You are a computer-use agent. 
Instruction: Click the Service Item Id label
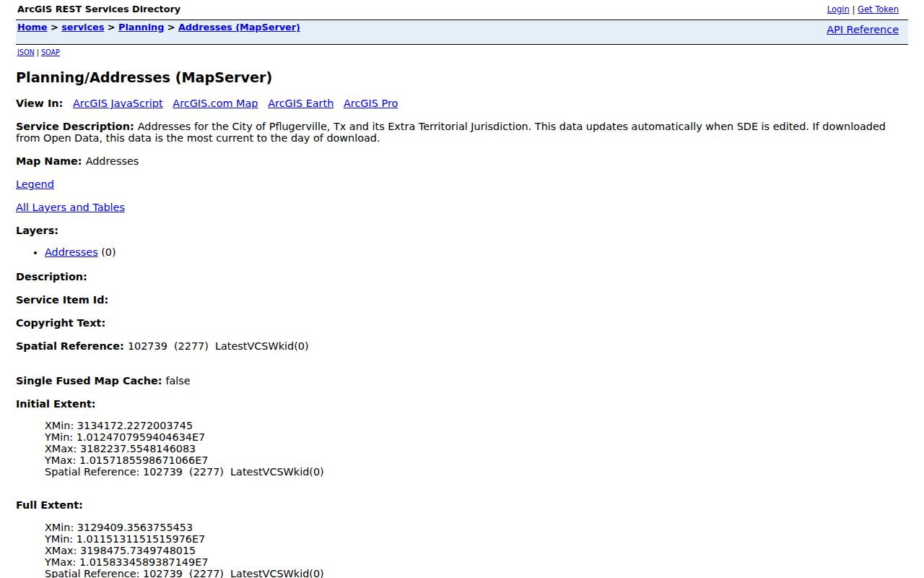tap(62, 300)
